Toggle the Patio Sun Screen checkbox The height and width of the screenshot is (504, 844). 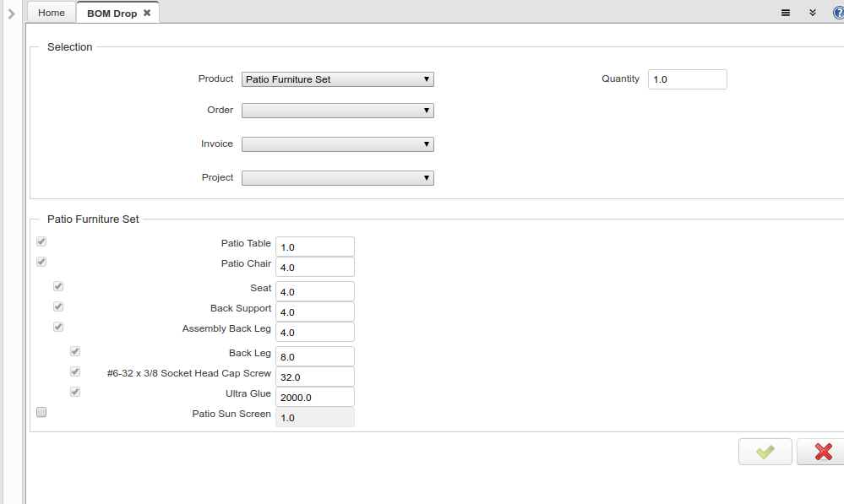41,413
